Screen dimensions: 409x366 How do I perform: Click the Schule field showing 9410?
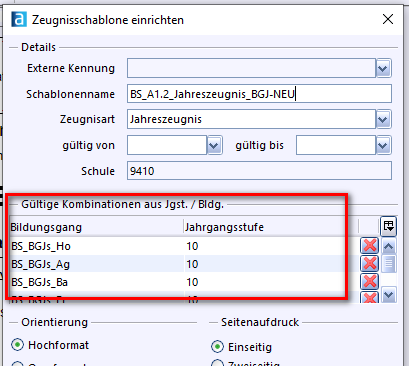tap(259, 171)
